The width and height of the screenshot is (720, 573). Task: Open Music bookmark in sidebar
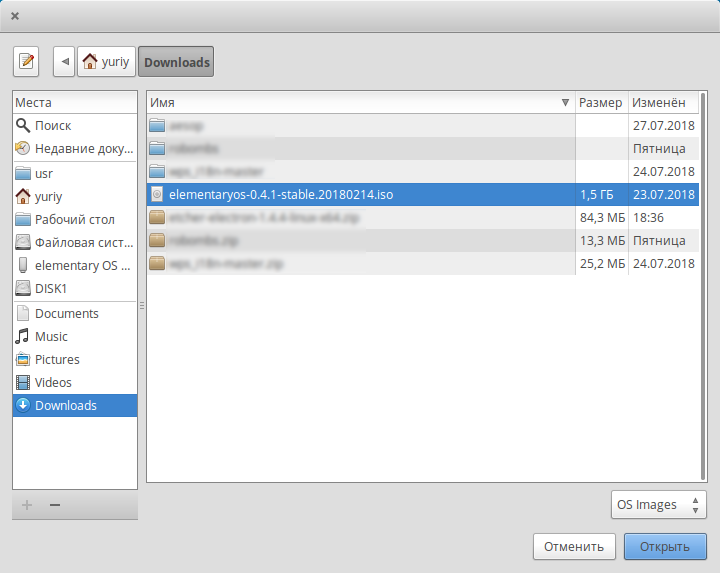click(75, 337)
